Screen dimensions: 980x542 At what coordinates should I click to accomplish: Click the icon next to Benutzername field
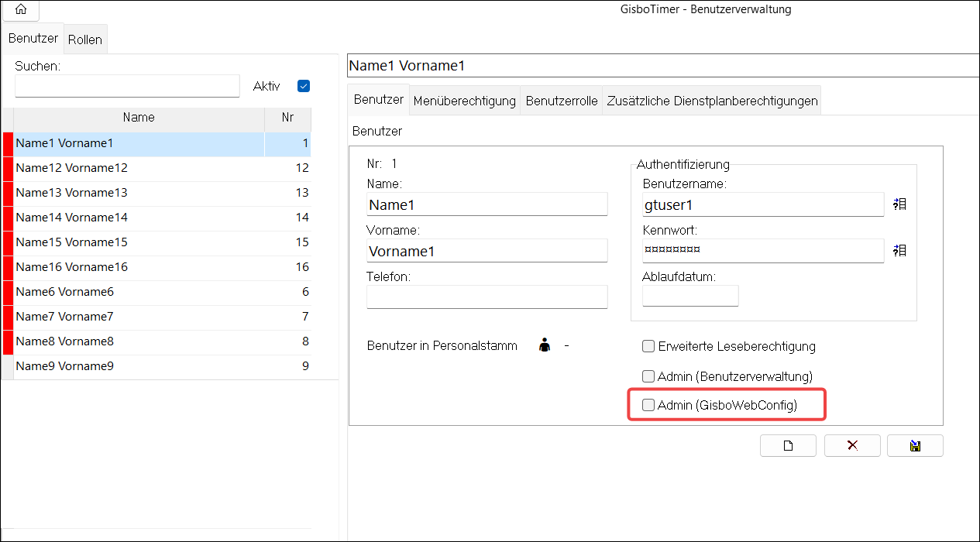pyautogui.click(x=899, y=204)
